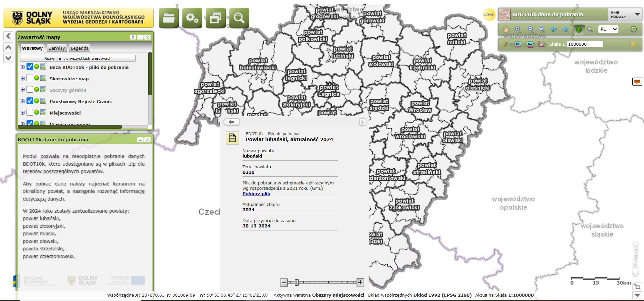This screenshot has height=301, width=644.
Task: Click the plus button on zoom slider
Action: coord(360,283)
